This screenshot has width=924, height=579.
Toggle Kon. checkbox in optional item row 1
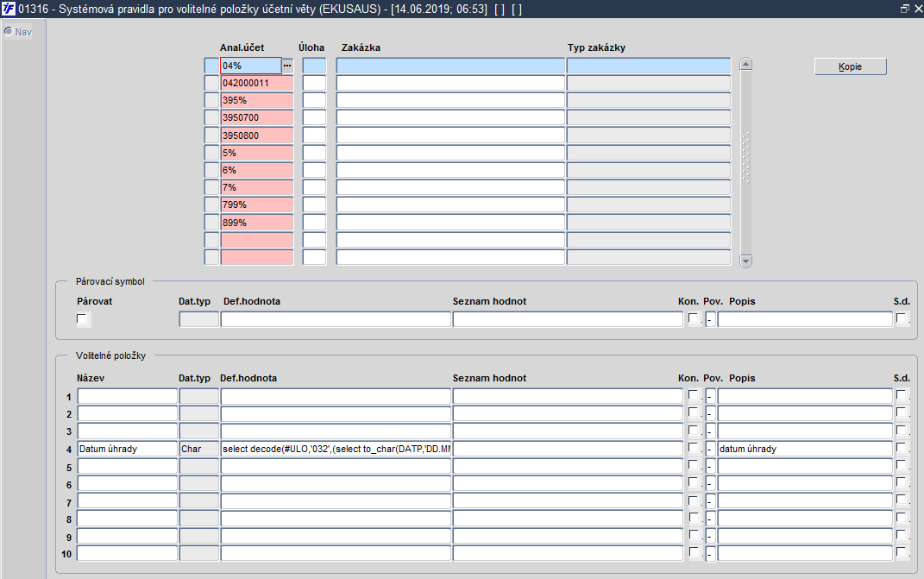(x=694, y=395)
